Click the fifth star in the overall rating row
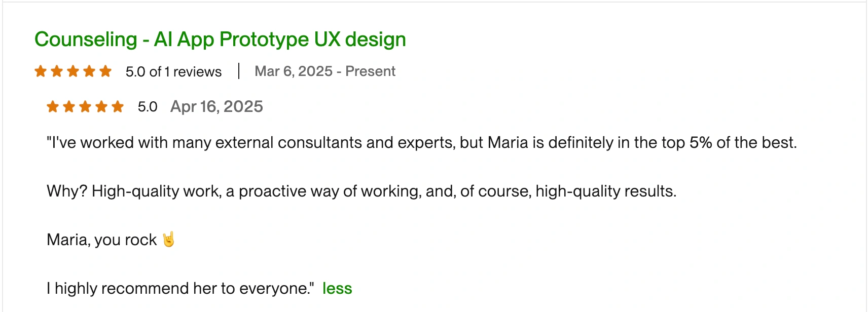Screen dimensions: 868x312 [105, 71]
